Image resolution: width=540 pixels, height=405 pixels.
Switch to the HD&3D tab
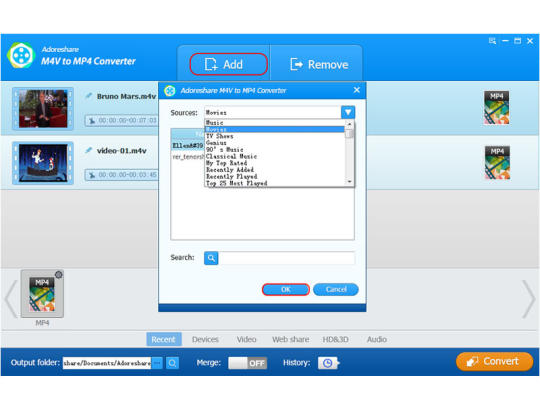pos(335,340)
